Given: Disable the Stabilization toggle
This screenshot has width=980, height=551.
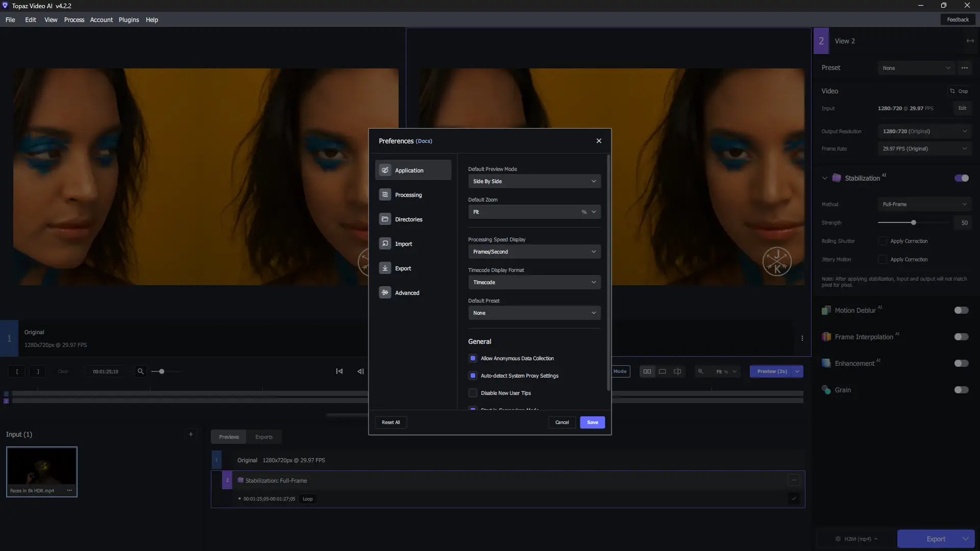Looking at the screenshot, I should click(x=962, y=178).
